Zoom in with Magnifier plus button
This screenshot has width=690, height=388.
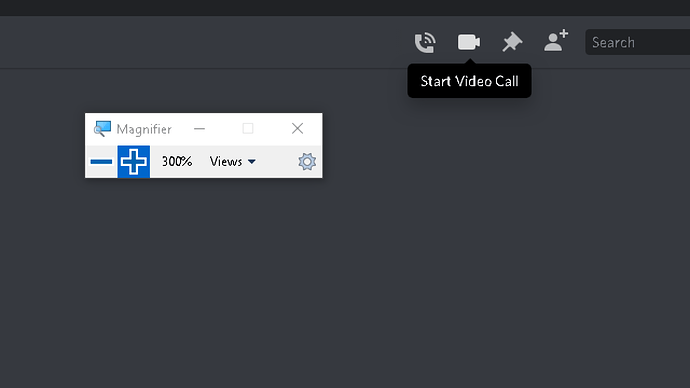tap(134, 161)
